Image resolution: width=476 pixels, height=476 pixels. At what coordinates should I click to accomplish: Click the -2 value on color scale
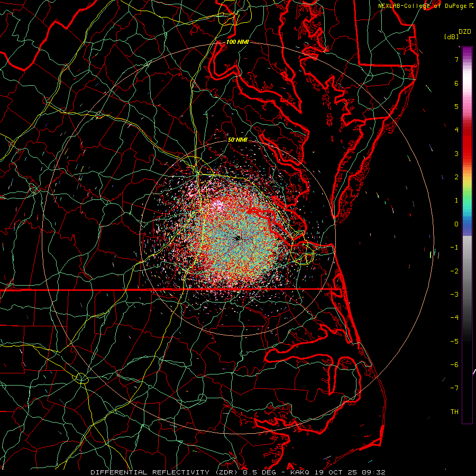point(454,271)
